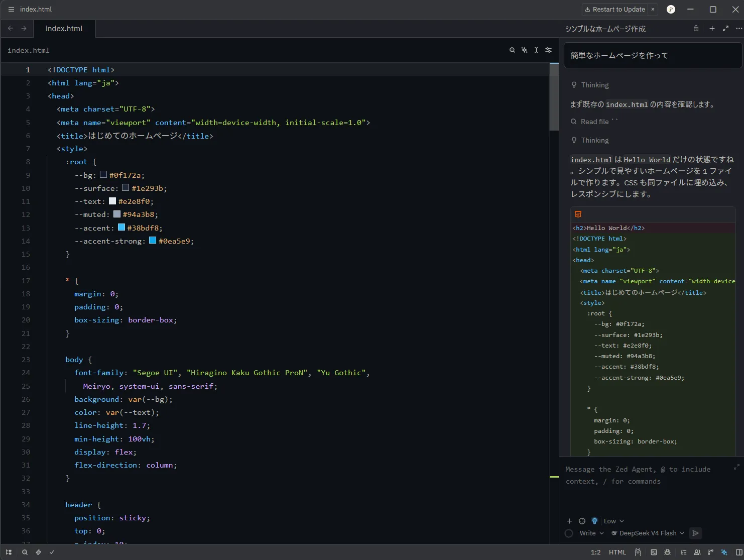This screenshot has height=560, width=744.
Task: Click the token usage circle indicator
Action: [569, 533]
